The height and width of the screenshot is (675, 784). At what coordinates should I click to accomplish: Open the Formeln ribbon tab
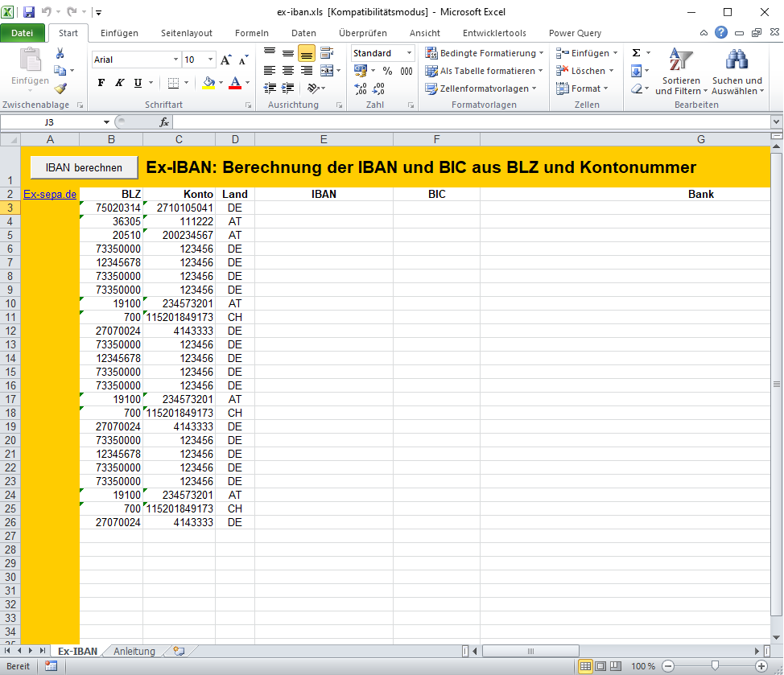coord(251,33)
